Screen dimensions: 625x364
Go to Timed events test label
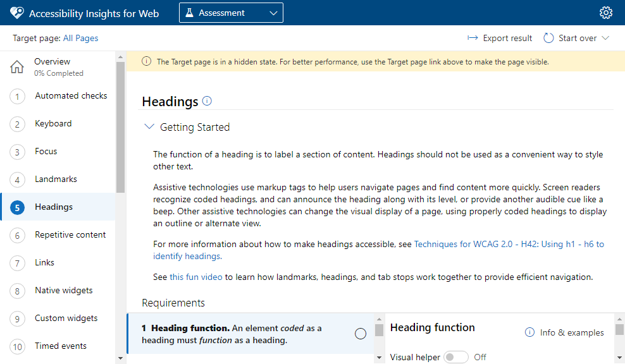click(61, 346)
